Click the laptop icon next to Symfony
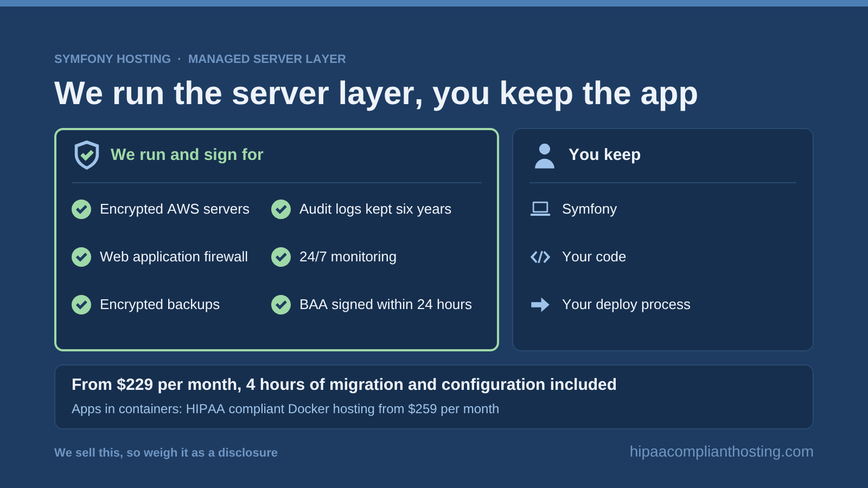The height and width of the screenshot is (488, 868). point(540,209)
